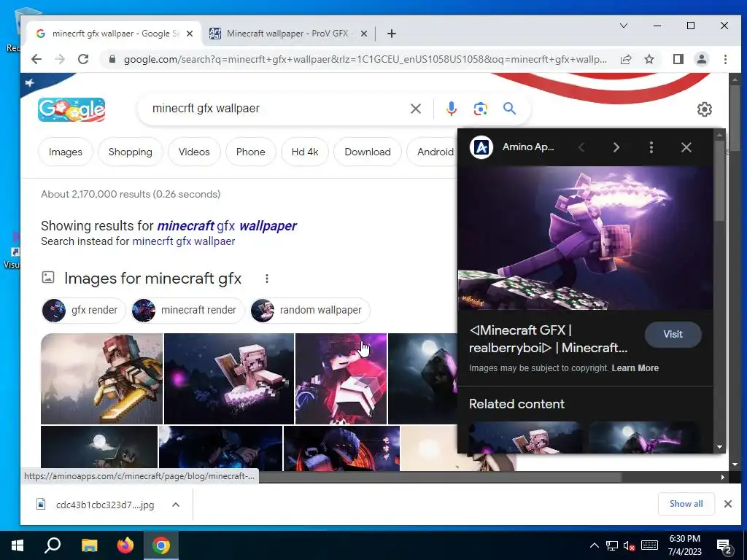Image resolution: width=747 pixels, height=560 pixels.
Task: Close the Google search tab
Action: pyautogui.click(x=190, y=34)
